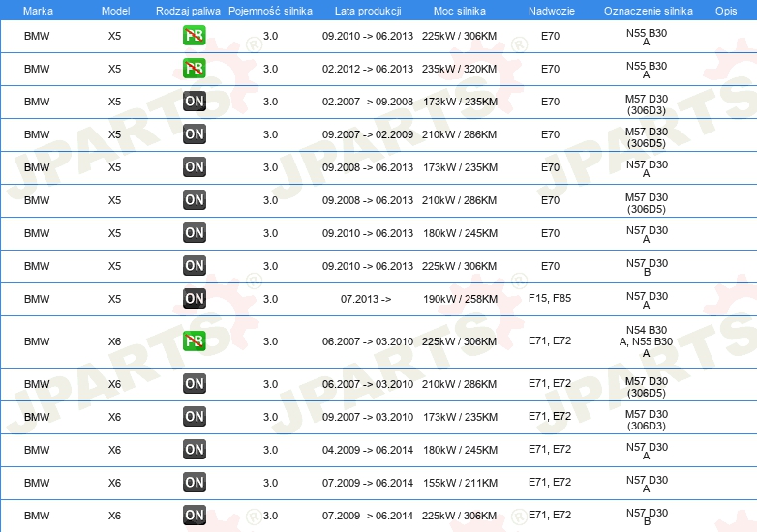Click the ON icon for X6 M57 D30 (306D3)
The height and width of the screenshot is (532, 757).
(194, 416)
